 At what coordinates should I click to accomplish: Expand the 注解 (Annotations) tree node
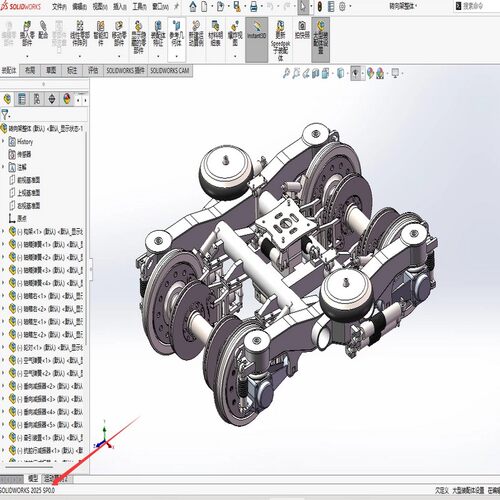[x=3, y=167]
